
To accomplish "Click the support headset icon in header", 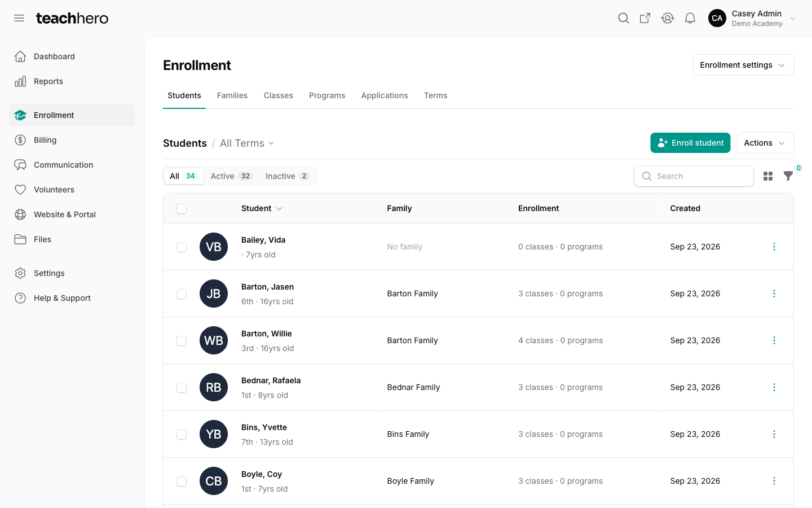I will point(668,18).
